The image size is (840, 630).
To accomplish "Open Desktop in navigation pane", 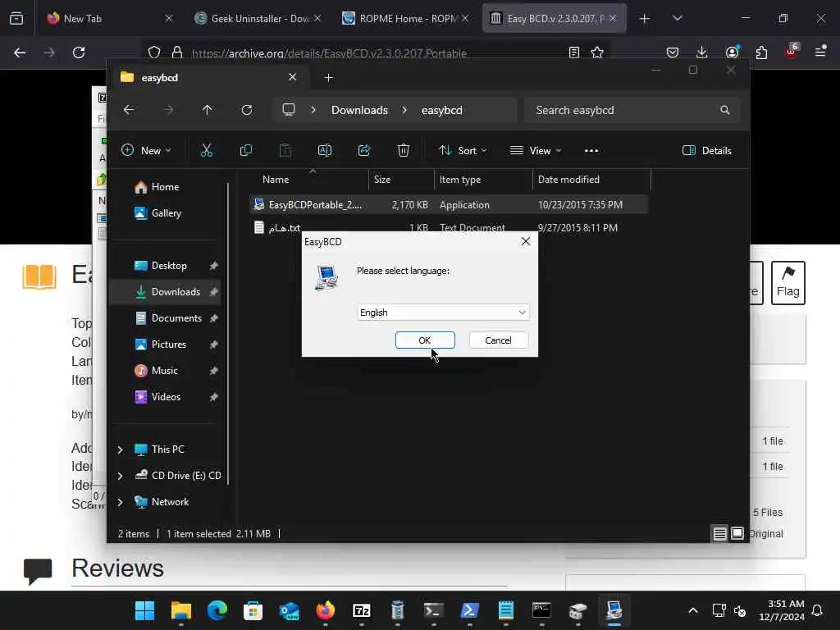I will coord(169,266).
